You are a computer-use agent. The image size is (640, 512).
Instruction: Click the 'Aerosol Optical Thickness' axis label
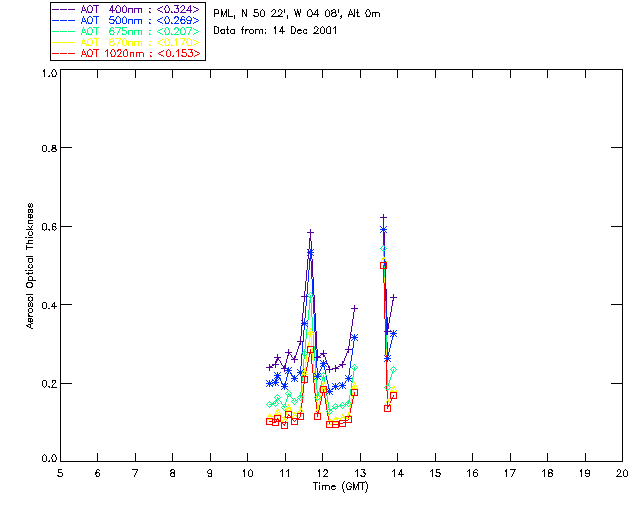(30, 266)
